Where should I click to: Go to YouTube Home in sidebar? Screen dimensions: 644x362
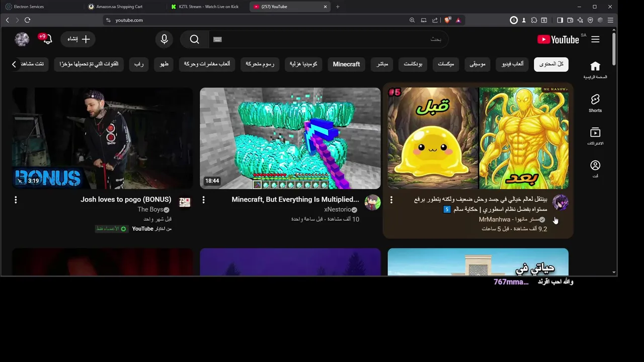pos(595,70)
